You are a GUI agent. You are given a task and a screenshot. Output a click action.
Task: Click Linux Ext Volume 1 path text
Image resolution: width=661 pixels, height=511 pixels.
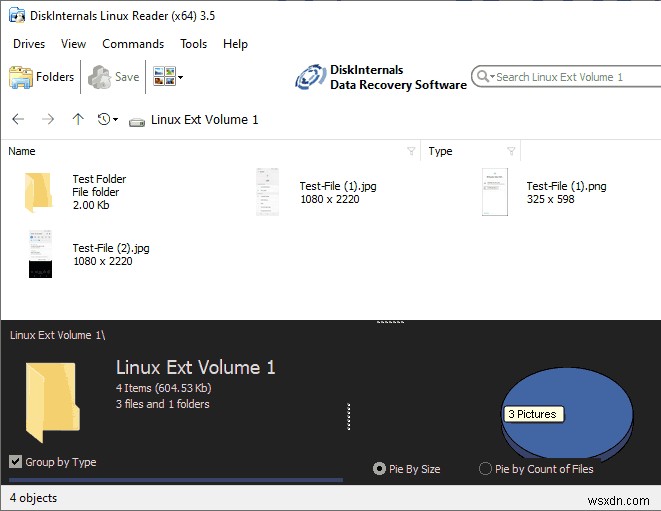(x=204, y=120)
